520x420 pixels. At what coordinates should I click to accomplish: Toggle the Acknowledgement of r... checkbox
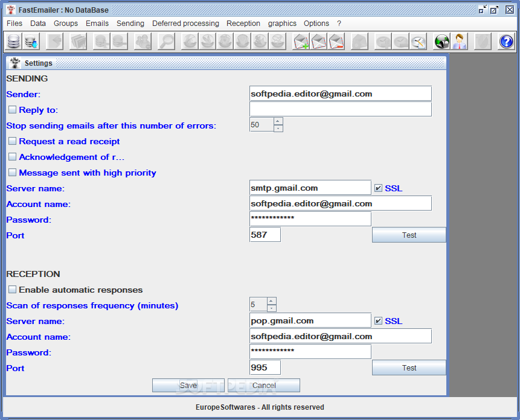(12, 156)
